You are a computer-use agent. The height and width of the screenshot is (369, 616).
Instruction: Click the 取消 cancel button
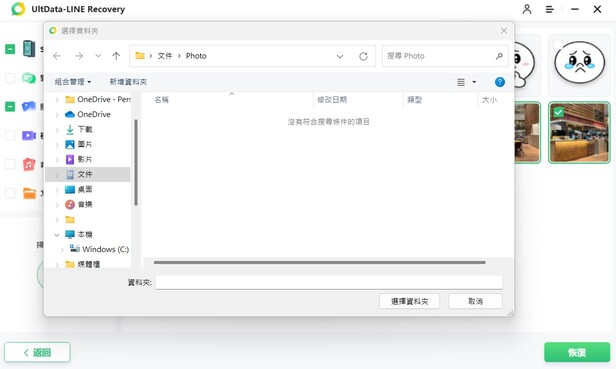coord(475,301)
